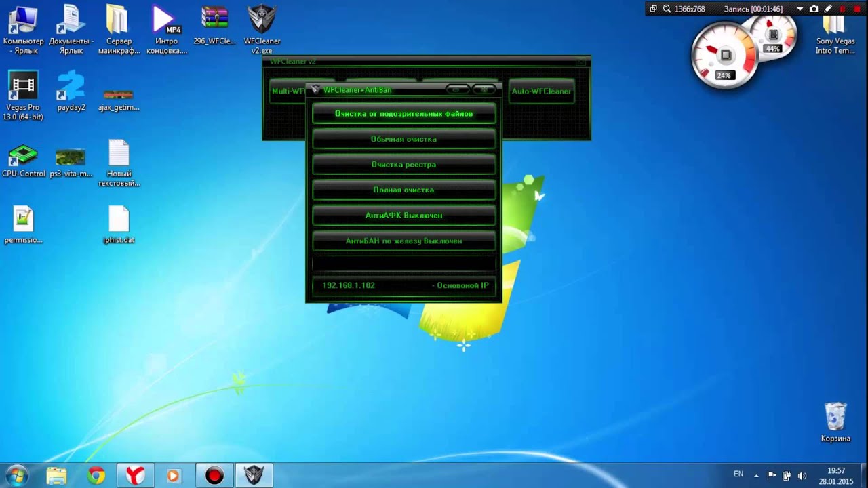
Task: Open the volume speaker tray icon
Action: click(802, 476)
